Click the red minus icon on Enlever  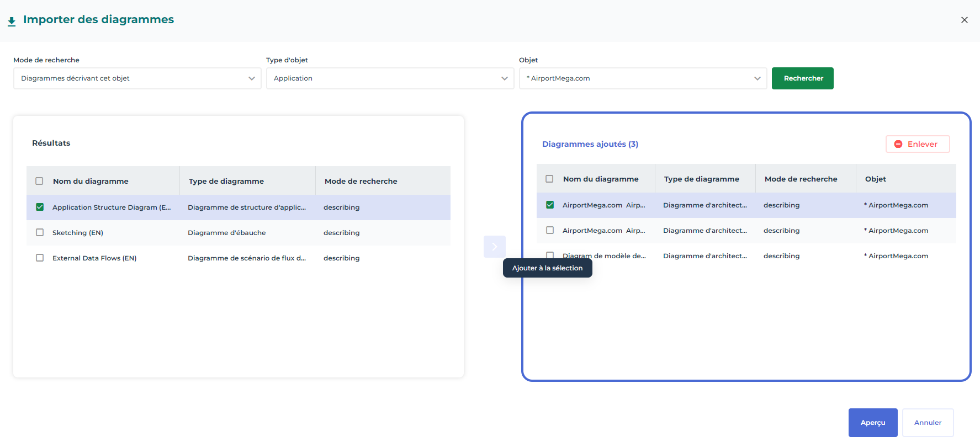898,144
